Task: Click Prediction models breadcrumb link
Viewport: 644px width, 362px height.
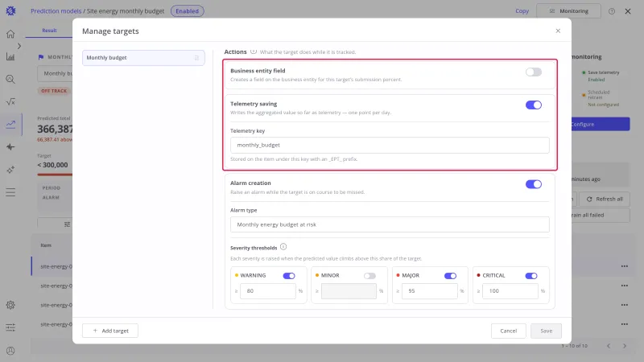Action: click(x=56, y=11)
